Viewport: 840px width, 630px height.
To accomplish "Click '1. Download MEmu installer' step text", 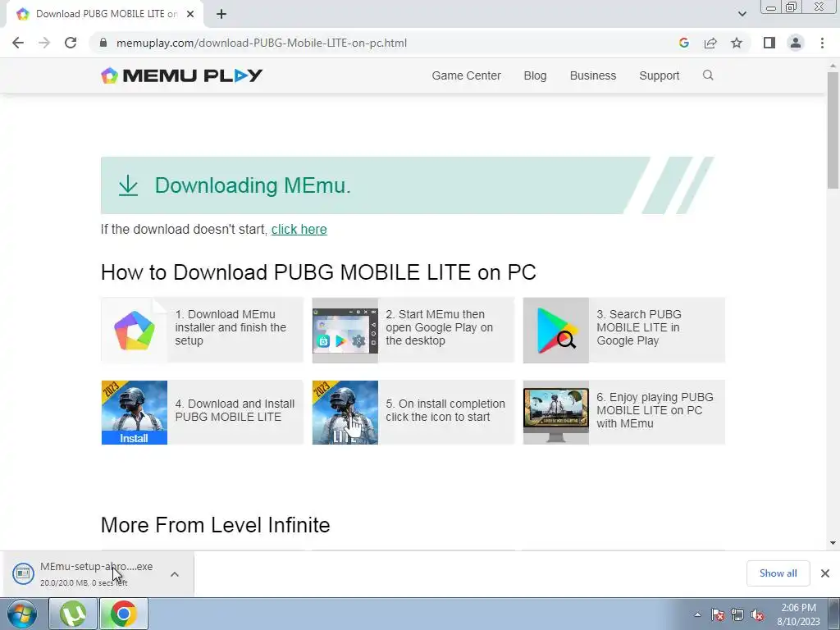I will point(231,327).
